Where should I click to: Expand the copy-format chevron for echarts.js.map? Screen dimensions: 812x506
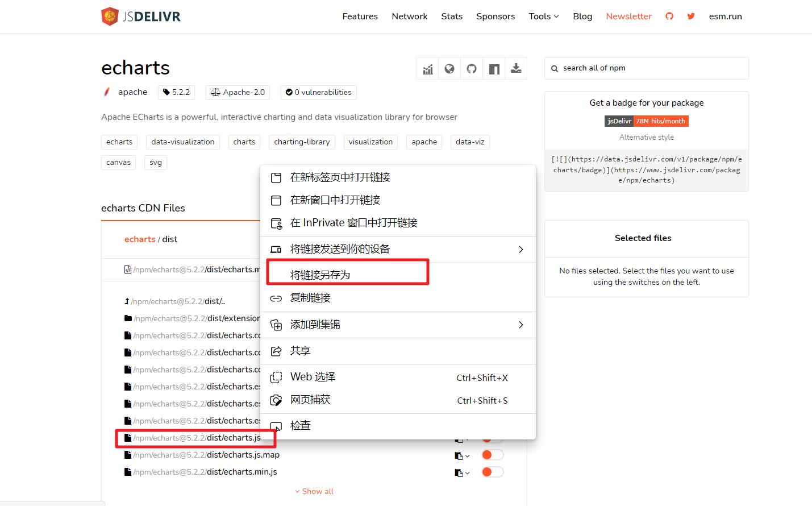coord(466,455)
